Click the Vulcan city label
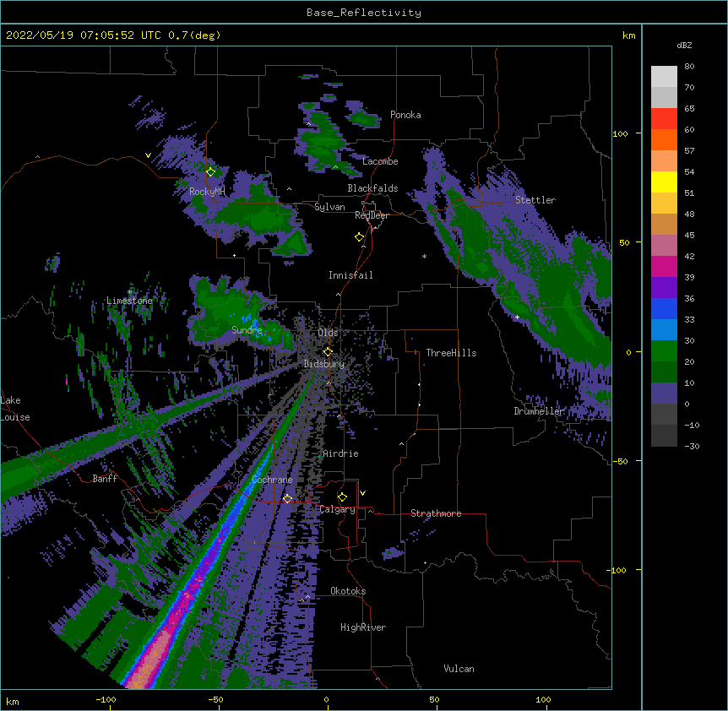The image size is (728, 711). [x=459, y=669]
